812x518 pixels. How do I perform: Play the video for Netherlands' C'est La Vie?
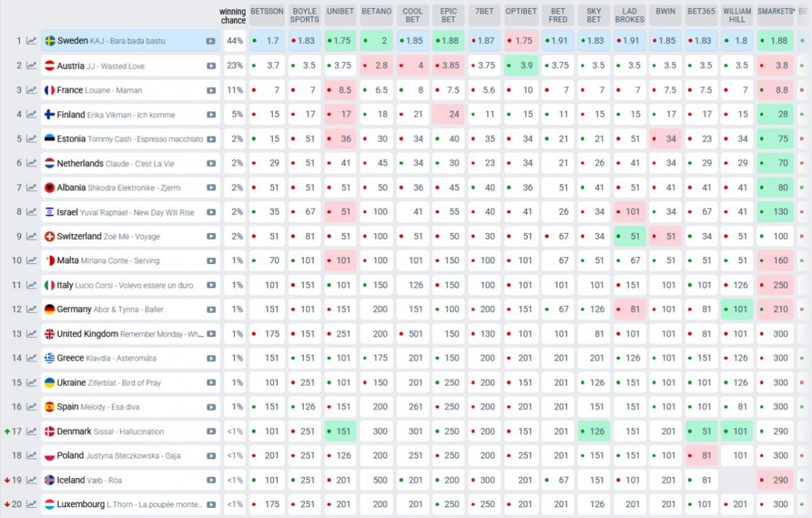tap(211, 163)
